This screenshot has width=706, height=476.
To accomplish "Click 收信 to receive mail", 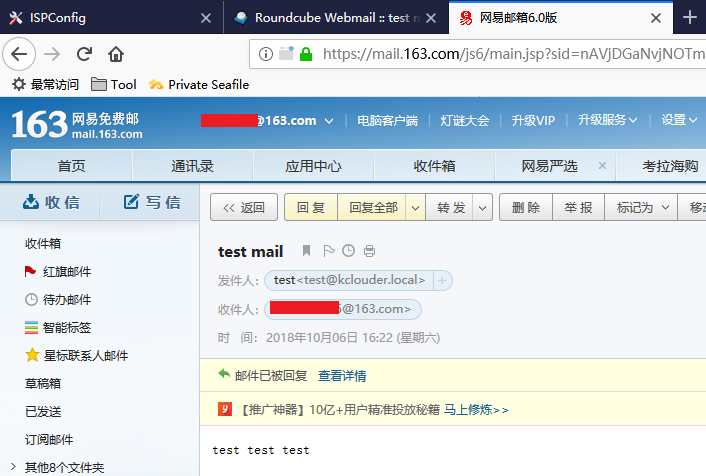I will 51,202.
